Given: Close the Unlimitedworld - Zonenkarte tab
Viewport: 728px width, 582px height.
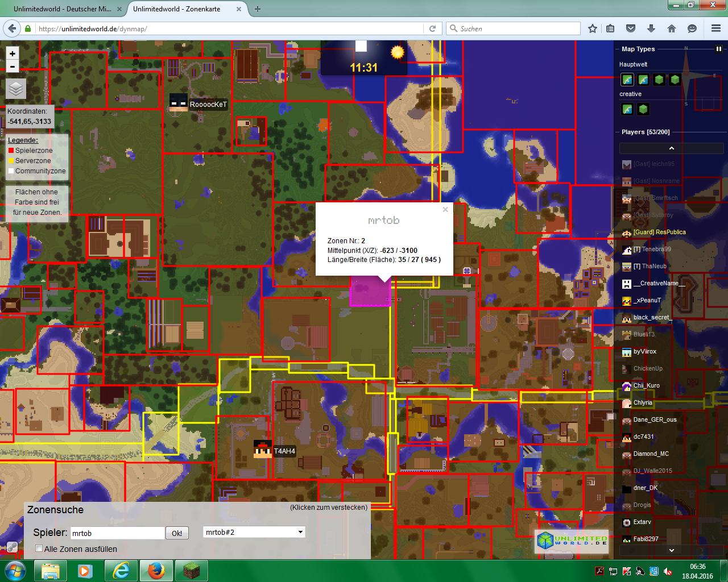Looking at the screenshot, I should tap(238, 9).
